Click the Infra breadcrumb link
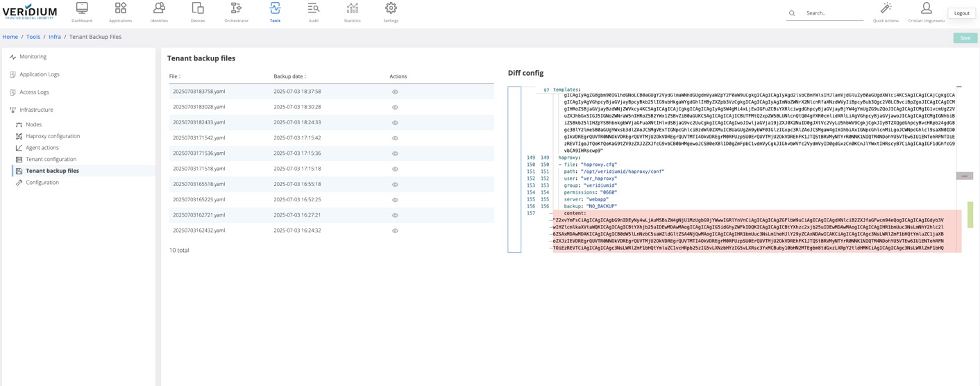This screenshot has width=980, height=386. [55, 37]
